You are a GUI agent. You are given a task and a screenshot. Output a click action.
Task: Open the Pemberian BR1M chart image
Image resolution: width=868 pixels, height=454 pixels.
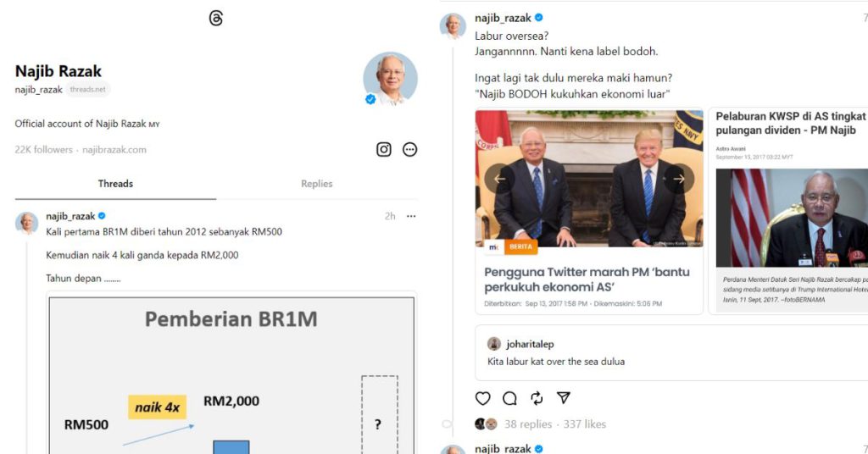pyautogui.click(x=231, y=375)
